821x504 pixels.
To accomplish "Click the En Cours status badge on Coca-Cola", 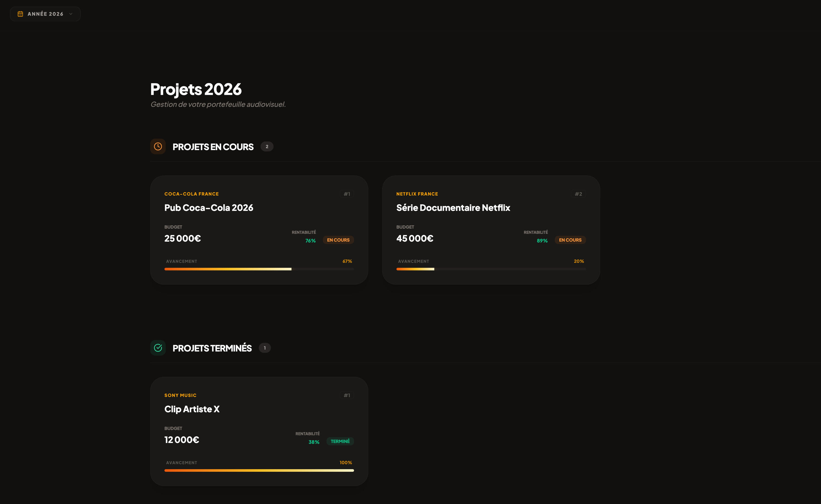I will pyautogui.click(x=338, y=240).
